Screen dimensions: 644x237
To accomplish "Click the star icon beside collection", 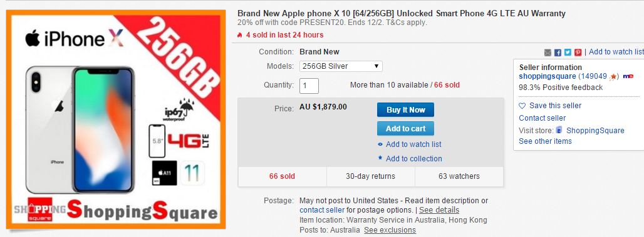I will 380,158.
